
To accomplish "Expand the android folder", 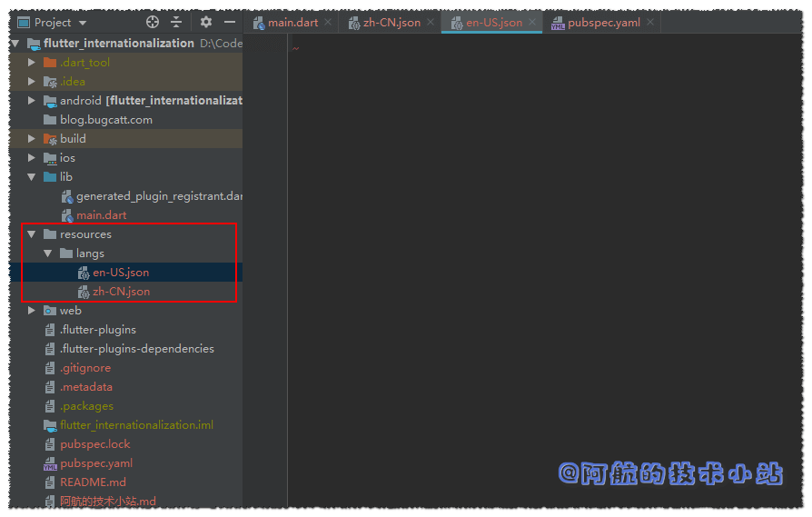I will [x=32, y=101].
